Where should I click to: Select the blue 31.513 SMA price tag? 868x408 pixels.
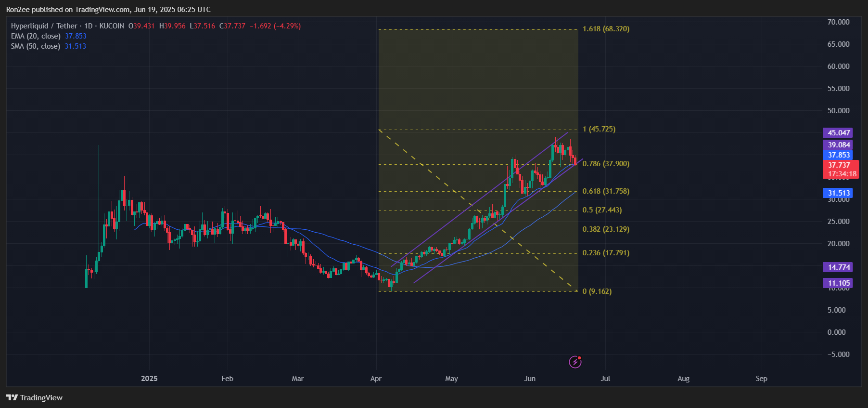[x=838, y=193]
